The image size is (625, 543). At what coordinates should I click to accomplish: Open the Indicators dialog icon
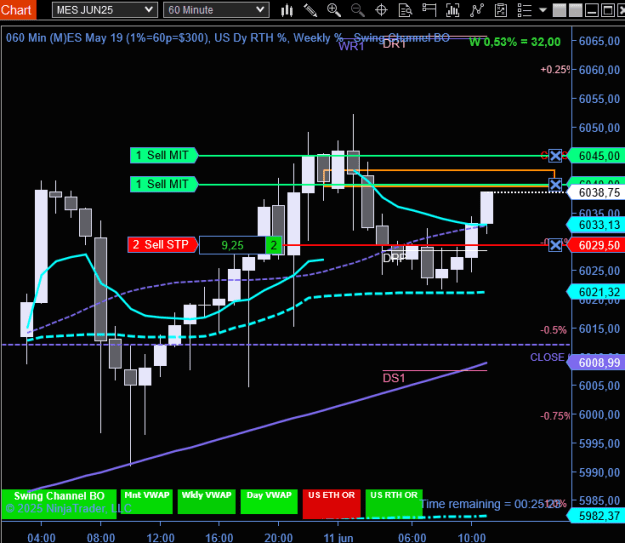click(453, 10)
